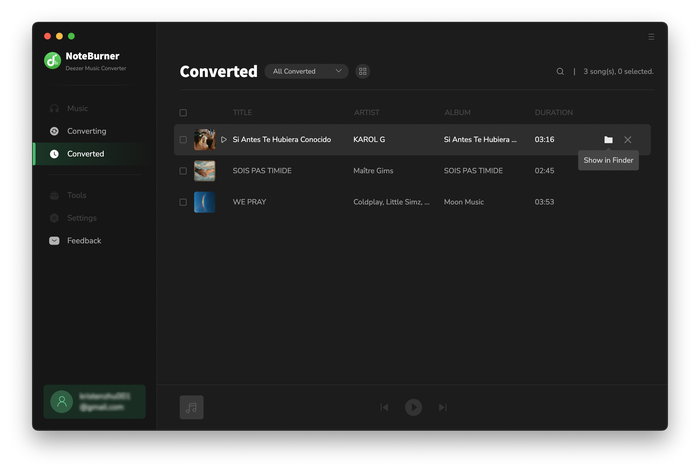
Task: Click the ARTIST column header
Action: (x=367, y=112)
